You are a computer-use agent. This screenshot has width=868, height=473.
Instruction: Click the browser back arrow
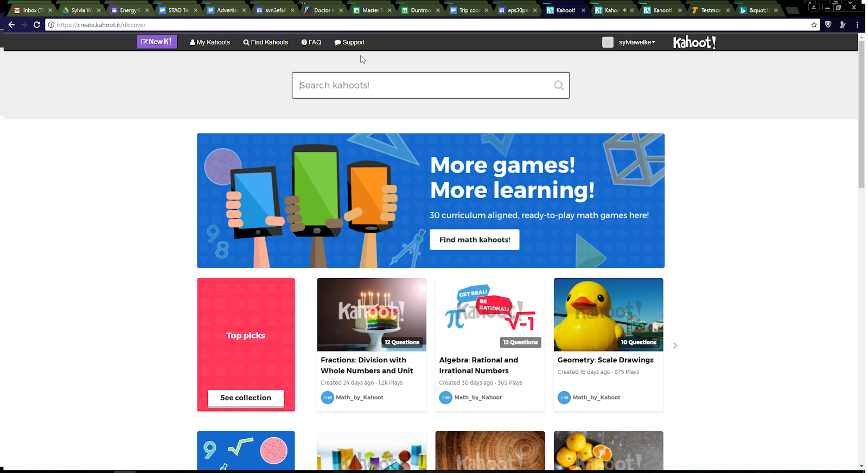[x=11, y=24]
